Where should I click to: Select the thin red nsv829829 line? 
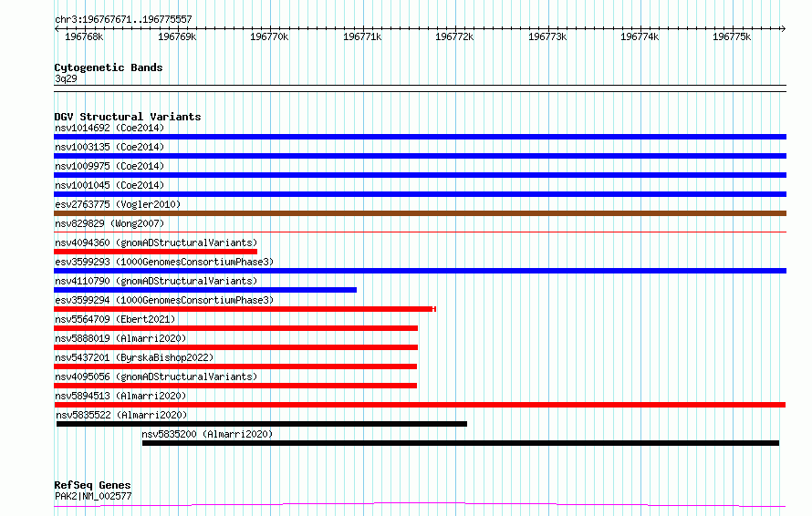(420, 232)
